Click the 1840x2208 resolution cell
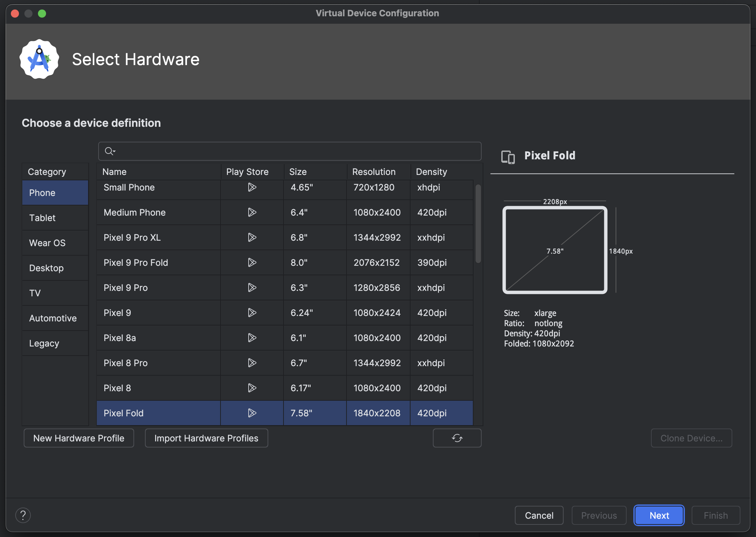The image size is (756, 537). pos(378,413)
